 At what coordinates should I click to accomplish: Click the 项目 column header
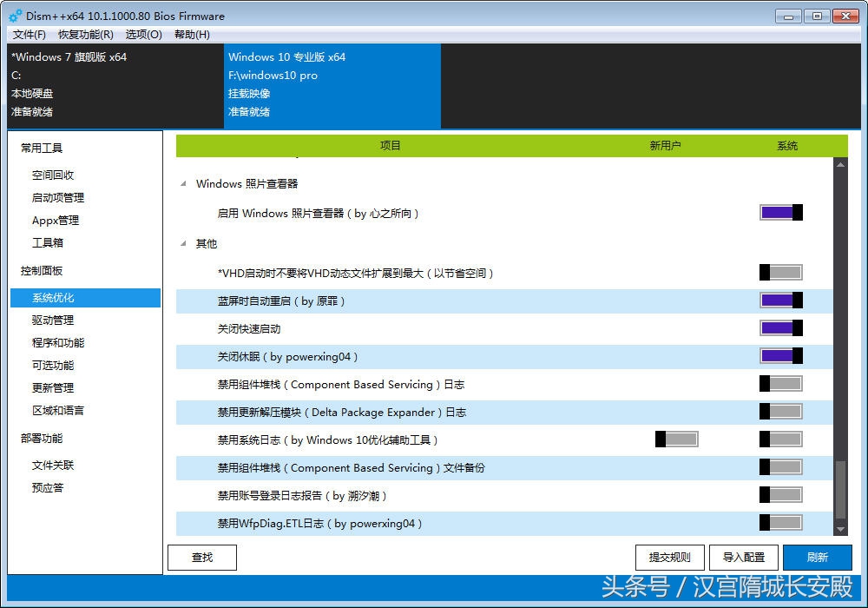coord(390,146)
